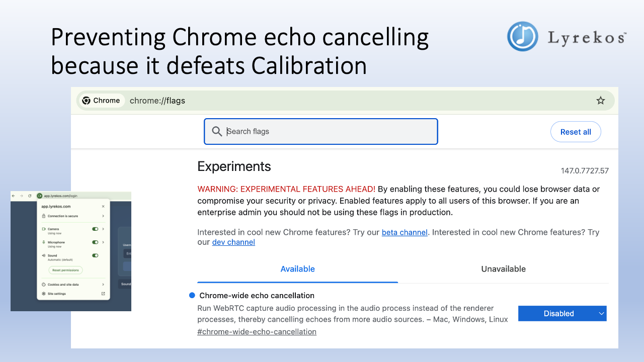Switch to the Unavailable tab
The width and height of the screenshot is (644, 362).
pos(503,269)
